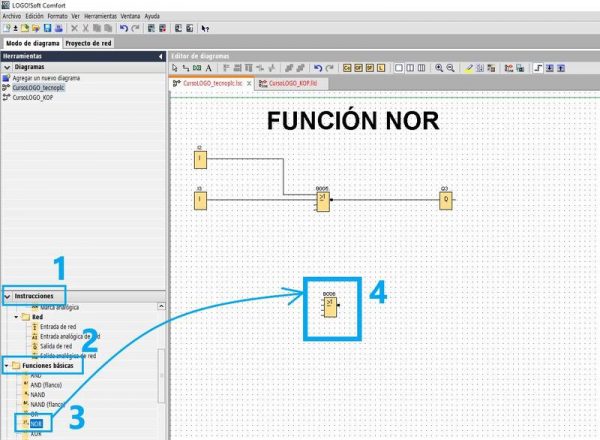The image size is (600, 440).
Task: Collapse the Herramientas panel with the arrow
Action: coord(161,56)
